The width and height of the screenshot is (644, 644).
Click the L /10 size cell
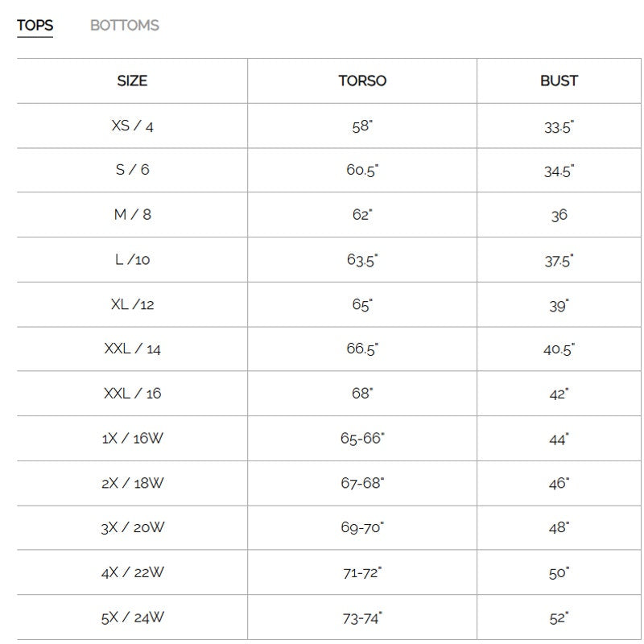[x=132, y=260]
